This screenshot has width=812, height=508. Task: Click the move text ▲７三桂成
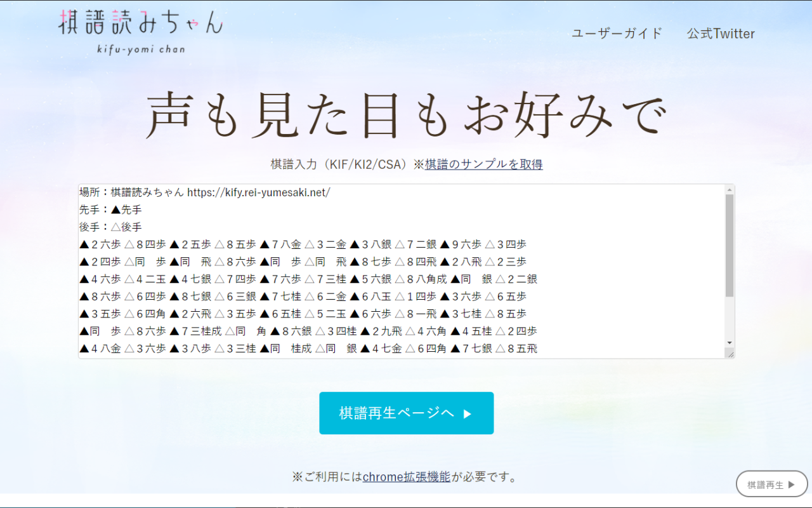(x=195, y=331)
